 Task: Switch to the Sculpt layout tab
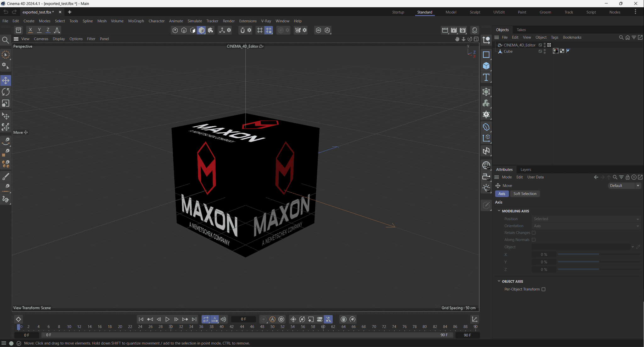click(x=475, y=12)
